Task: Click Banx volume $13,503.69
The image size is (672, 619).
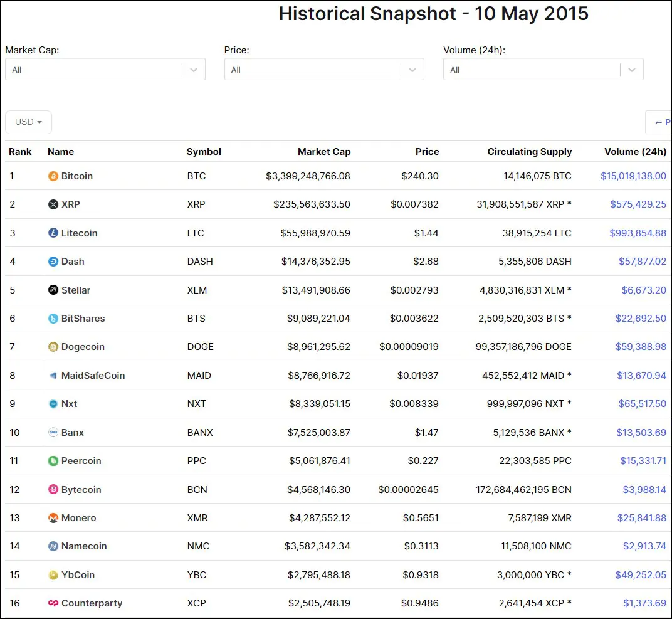Action: [x=641, y=433]
